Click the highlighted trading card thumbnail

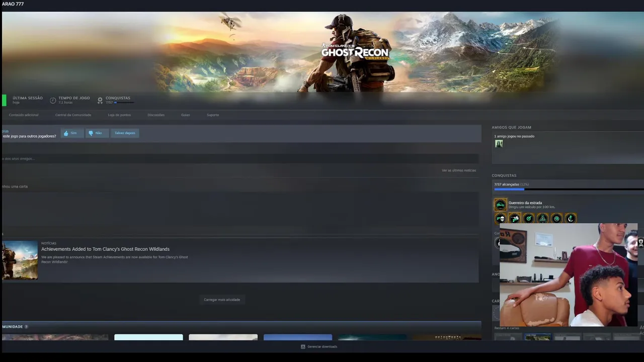pos(537,337)
